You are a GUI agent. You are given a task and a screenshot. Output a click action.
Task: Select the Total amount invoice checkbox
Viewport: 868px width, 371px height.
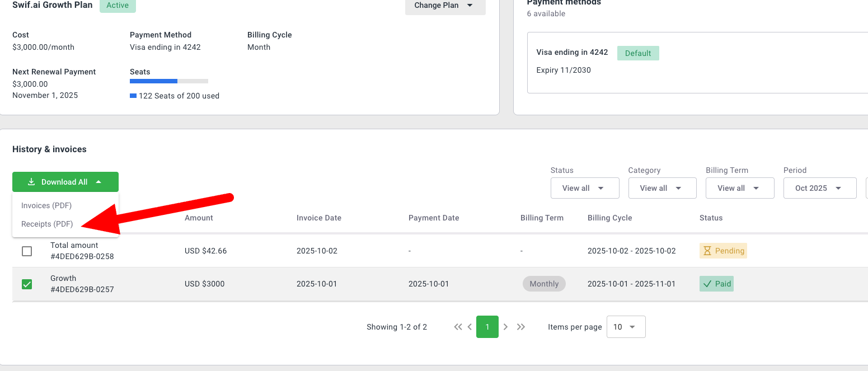coord(27,251)
